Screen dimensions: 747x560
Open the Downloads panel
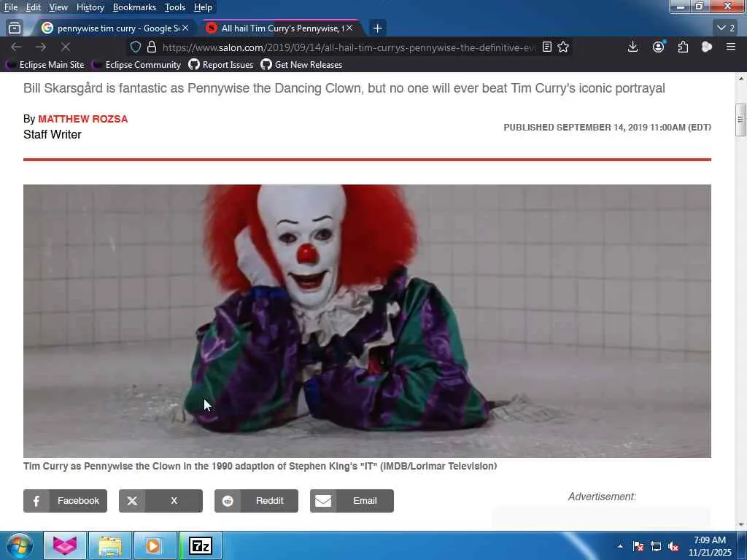coord(632,47)
